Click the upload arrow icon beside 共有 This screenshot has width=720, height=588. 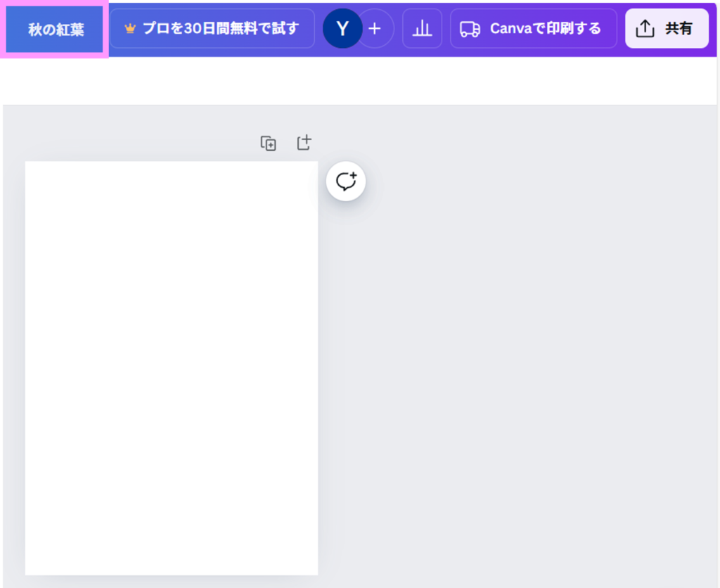coord(645,29)
